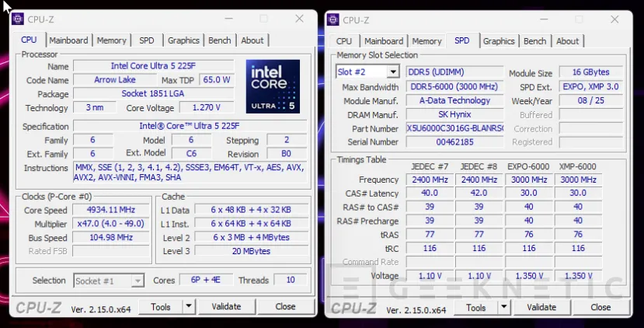Click Close button in right CPU-Z window
Screen dimensions: 644x328
coord(600,308)
